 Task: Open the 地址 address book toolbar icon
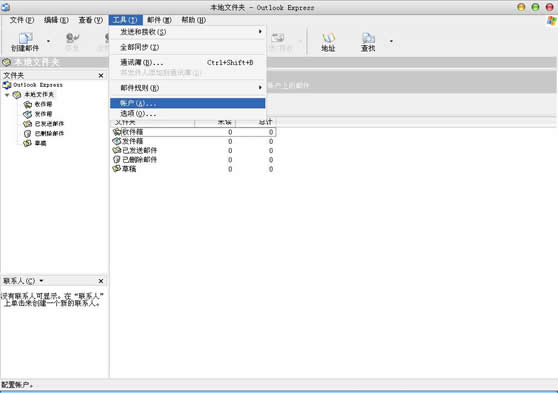click(x=328, y=38)
